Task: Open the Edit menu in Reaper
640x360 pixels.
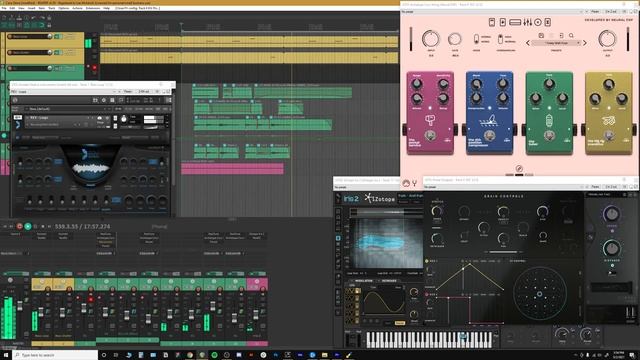Action: (12, 8)
